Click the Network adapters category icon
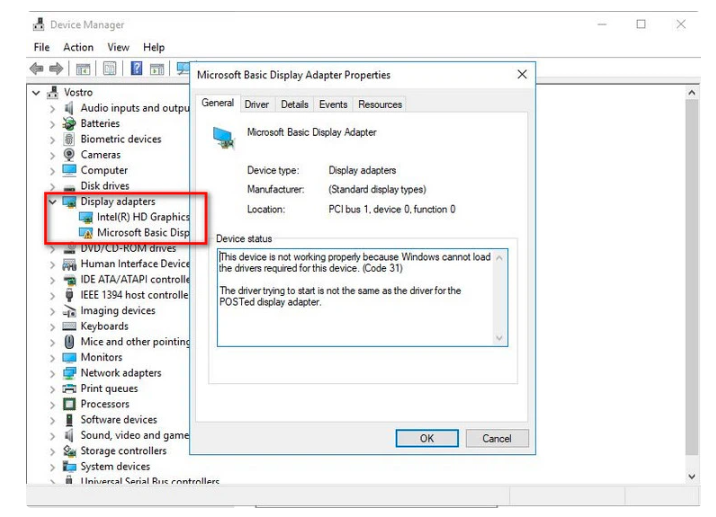The height and width of the screenshot is (517, 716). click(x=69, y=373)
